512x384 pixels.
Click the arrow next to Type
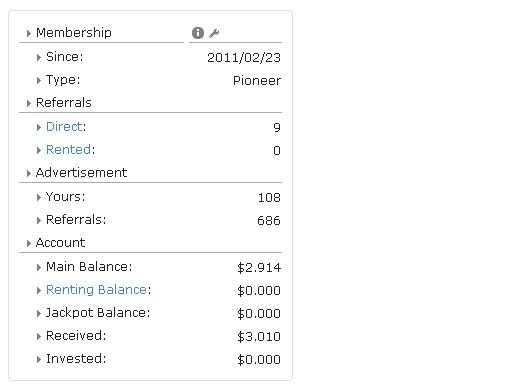(x=39, y=80)
